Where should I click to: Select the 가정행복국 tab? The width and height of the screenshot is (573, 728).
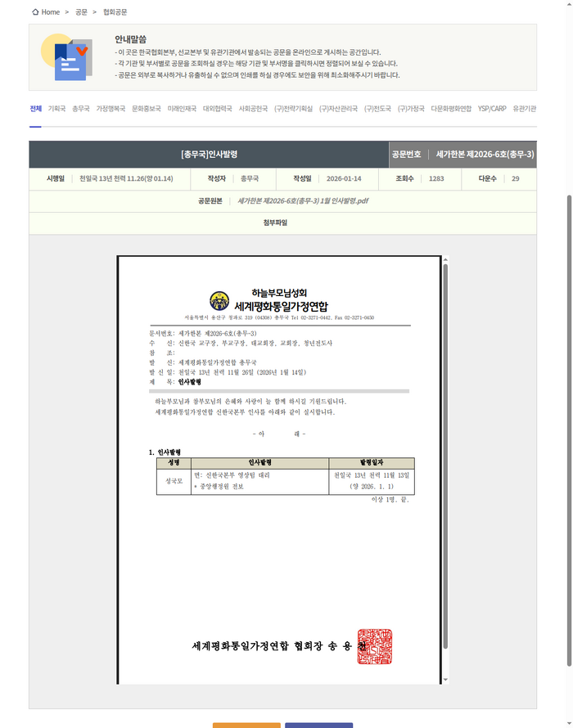click(x=111, y=109)
